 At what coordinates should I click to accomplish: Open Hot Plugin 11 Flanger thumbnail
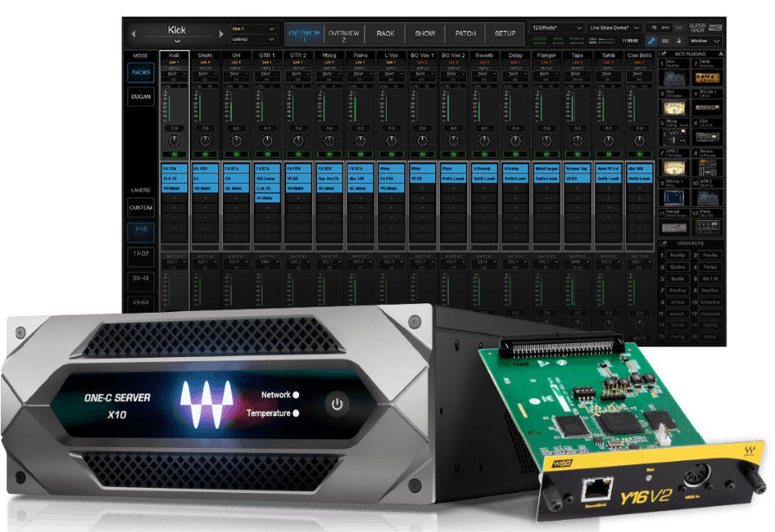tap(674, 228)
